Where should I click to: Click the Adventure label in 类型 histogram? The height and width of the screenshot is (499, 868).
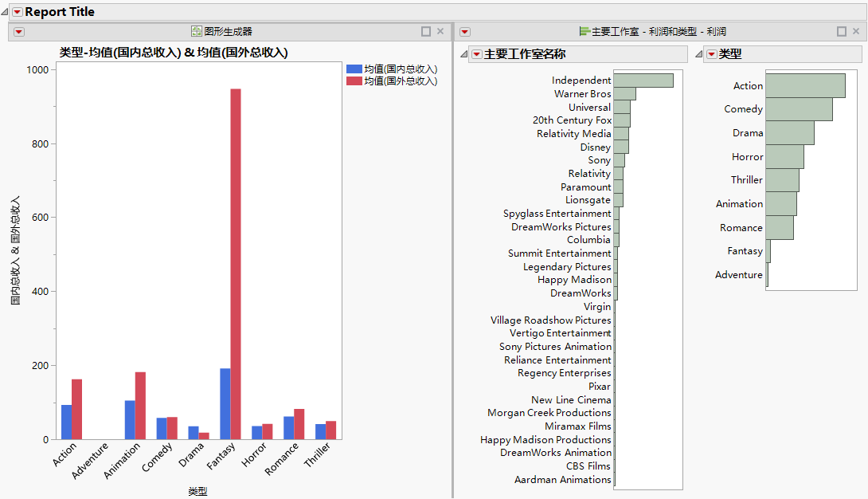(x=738, y=275)
